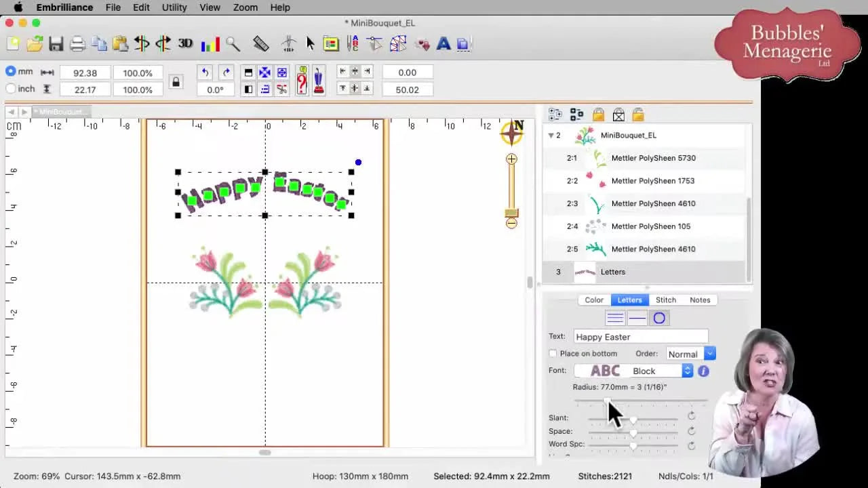Screen dimensions: 868x488
Task: Open the Apple menu
Action: [18, 7]
